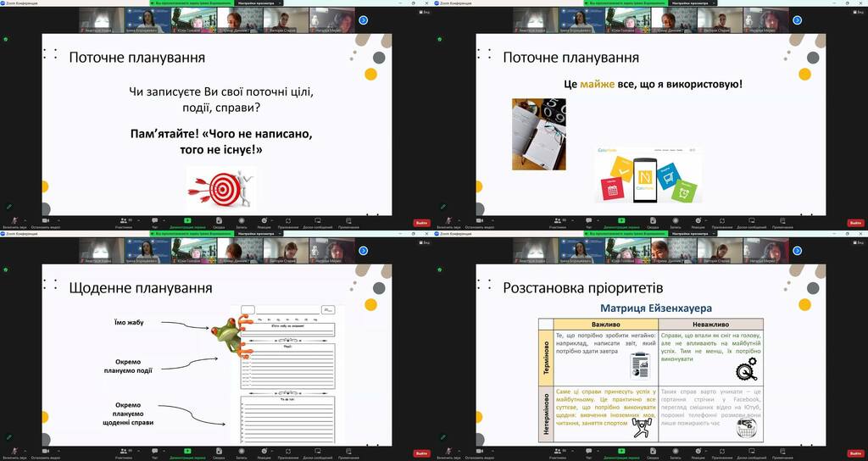Click shield security icon in Матриця Ейзенхауера window

(x=439, y=269)
